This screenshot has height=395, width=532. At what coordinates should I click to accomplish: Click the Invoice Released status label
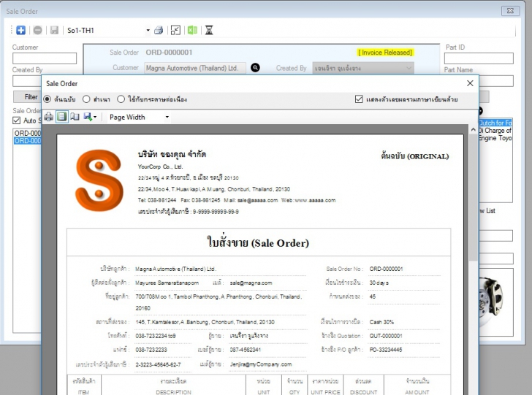[385, 53]
